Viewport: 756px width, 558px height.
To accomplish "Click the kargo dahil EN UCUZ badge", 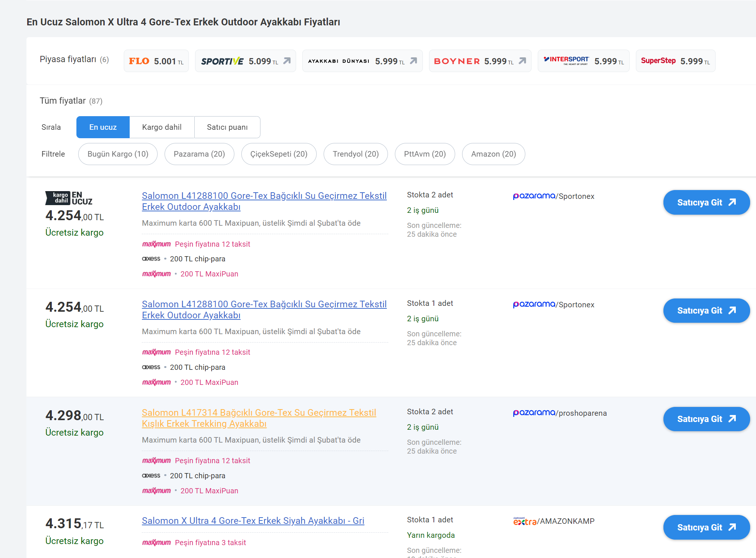I will click(x=69, y=198).
